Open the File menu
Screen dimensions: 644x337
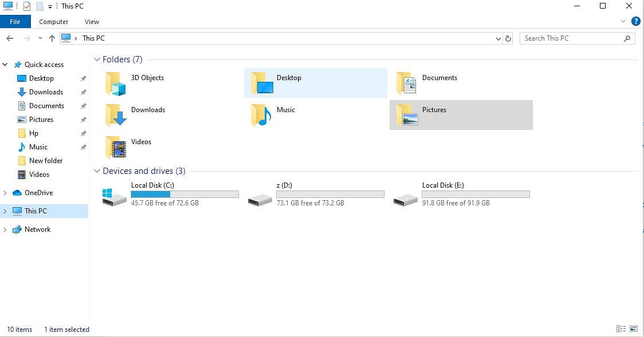15,22
